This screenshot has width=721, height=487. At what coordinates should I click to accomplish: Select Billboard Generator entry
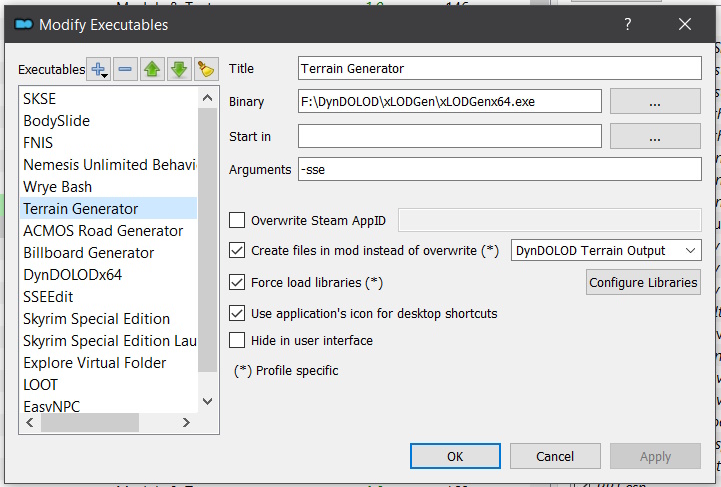(109, 252)
